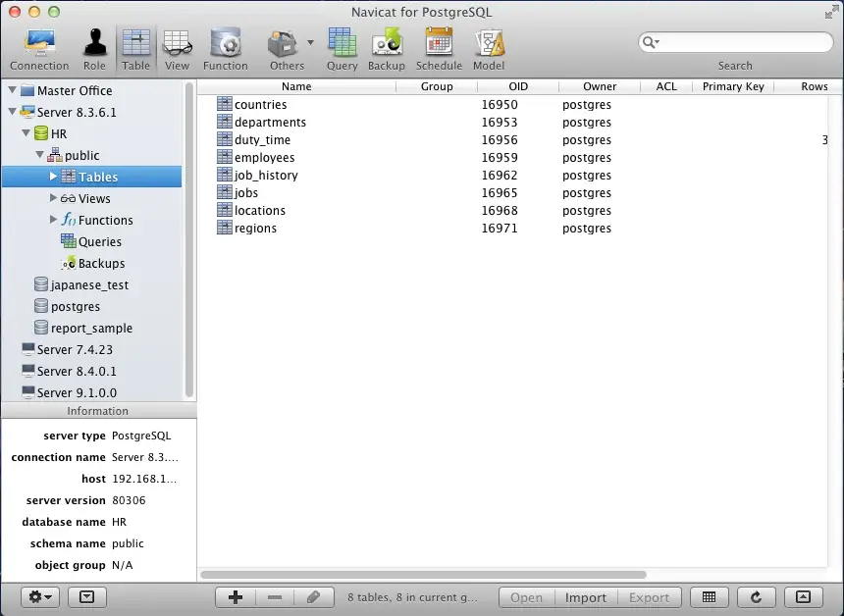Image resolution: width=844 pixels, height=616 pixels.
Task: Collapse the Master Office group
Action: click(x=13, y=90)
